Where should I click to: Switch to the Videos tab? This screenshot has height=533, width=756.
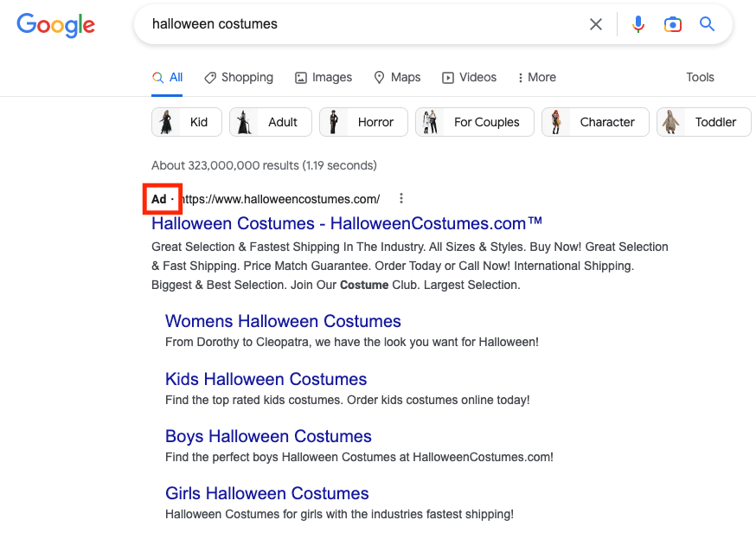[469, 77]
